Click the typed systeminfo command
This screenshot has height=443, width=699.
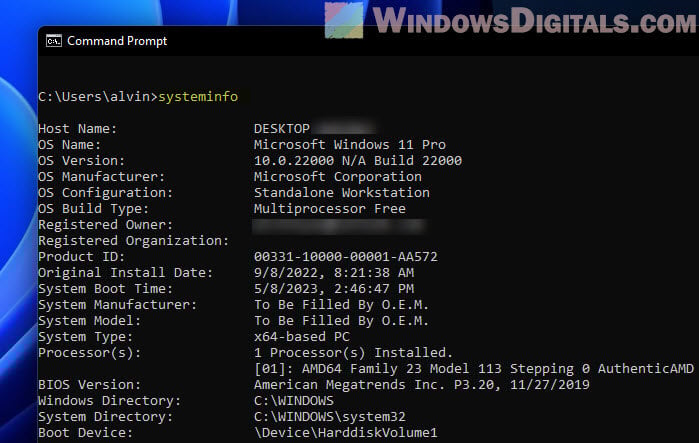(x=198, y=97)
